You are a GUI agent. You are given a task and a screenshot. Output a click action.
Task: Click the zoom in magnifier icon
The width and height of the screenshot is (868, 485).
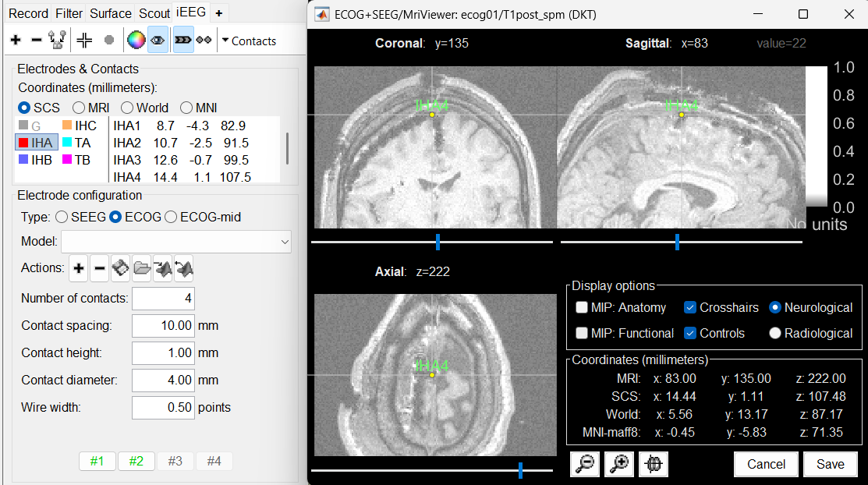click(619, 464)
